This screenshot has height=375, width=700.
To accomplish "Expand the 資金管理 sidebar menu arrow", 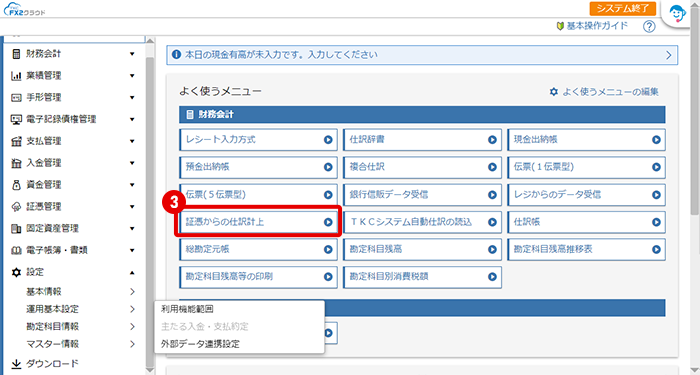I will (x=132, y=185).
